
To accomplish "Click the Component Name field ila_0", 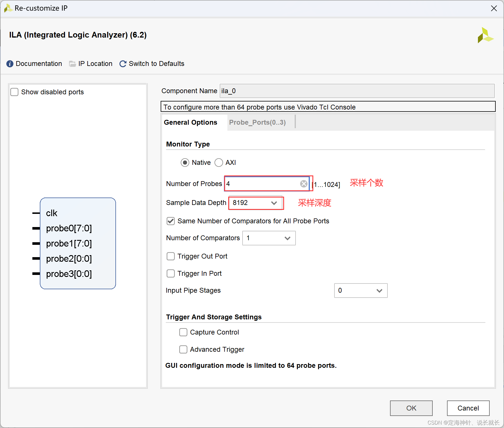I will [357, 91].
